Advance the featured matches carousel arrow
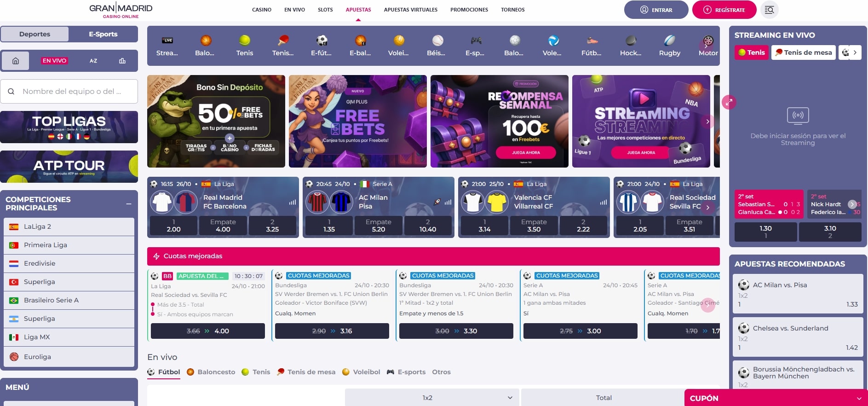 point(708,208)
